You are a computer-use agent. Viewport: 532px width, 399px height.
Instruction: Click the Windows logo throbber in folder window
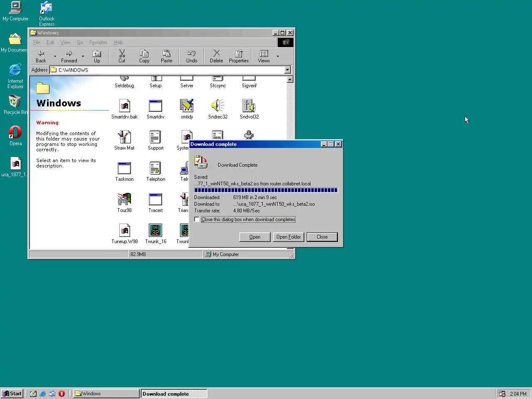[286, 42]
